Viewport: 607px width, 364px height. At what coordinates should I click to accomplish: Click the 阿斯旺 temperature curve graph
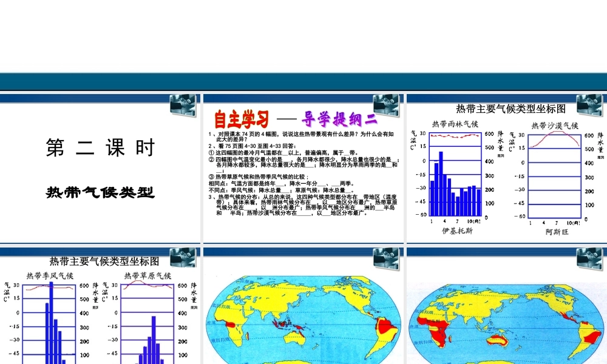click(555, 176)
